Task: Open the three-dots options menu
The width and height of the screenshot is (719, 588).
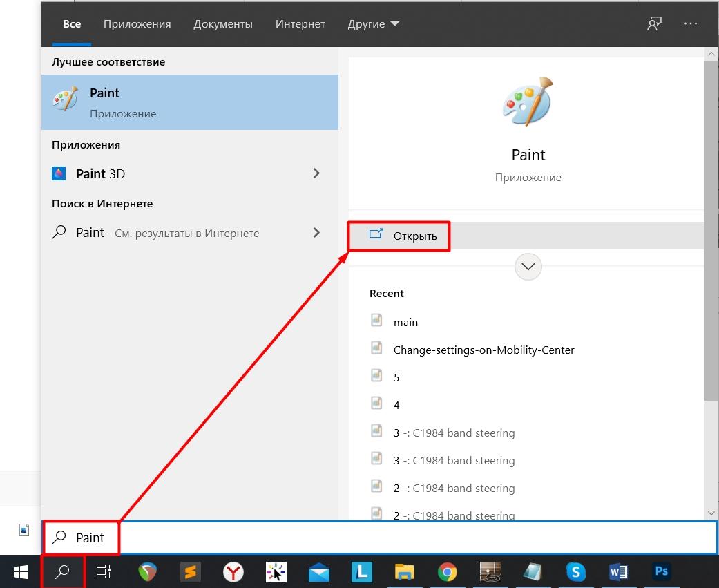Action: 690,23
